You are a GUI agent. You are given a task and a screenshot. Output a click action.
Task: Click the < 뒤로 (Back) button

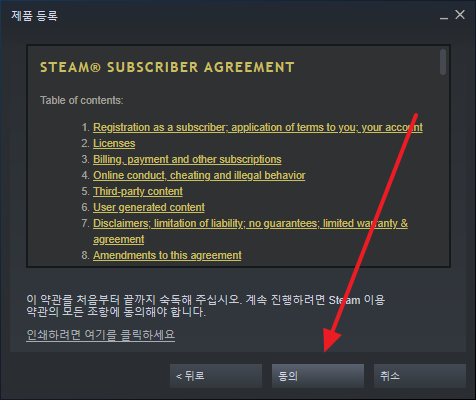(x=216, y=376)
